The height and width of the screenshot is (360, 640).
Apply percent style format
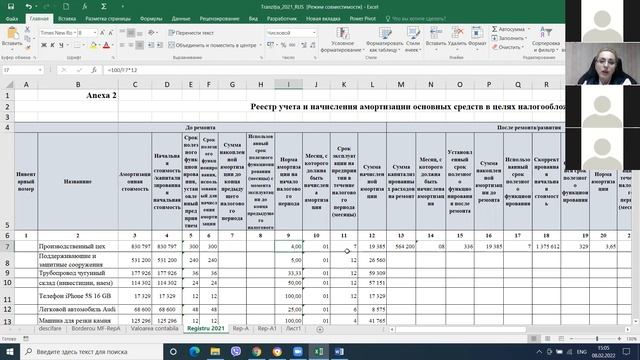[x=284, y=45]
